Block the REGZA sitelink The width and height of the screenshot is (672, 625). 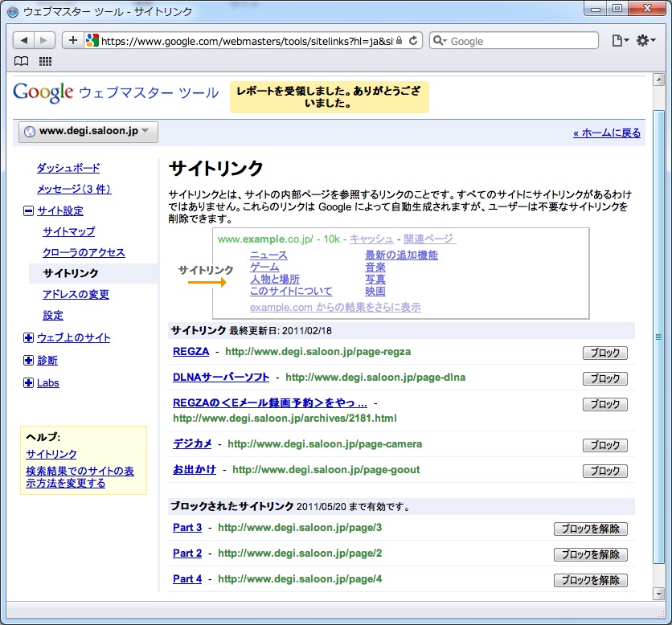(x=604, y=353)
